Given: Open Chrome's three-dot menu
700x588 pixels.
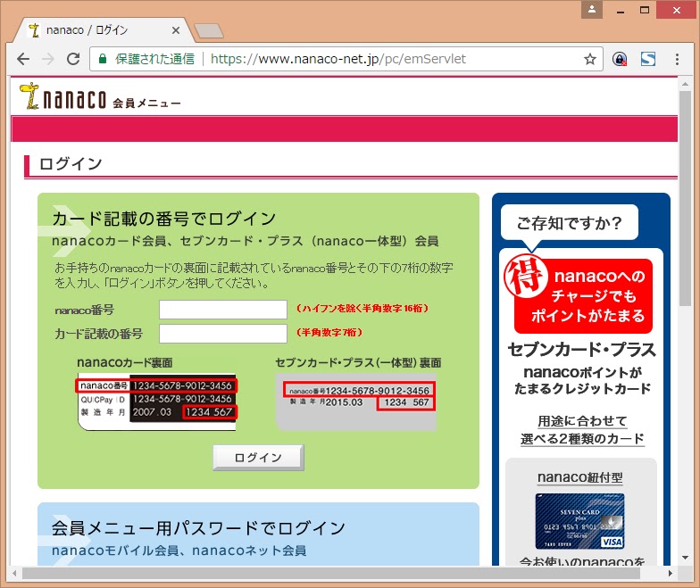Looking at the screenshot, I should [x=677, y=59].
